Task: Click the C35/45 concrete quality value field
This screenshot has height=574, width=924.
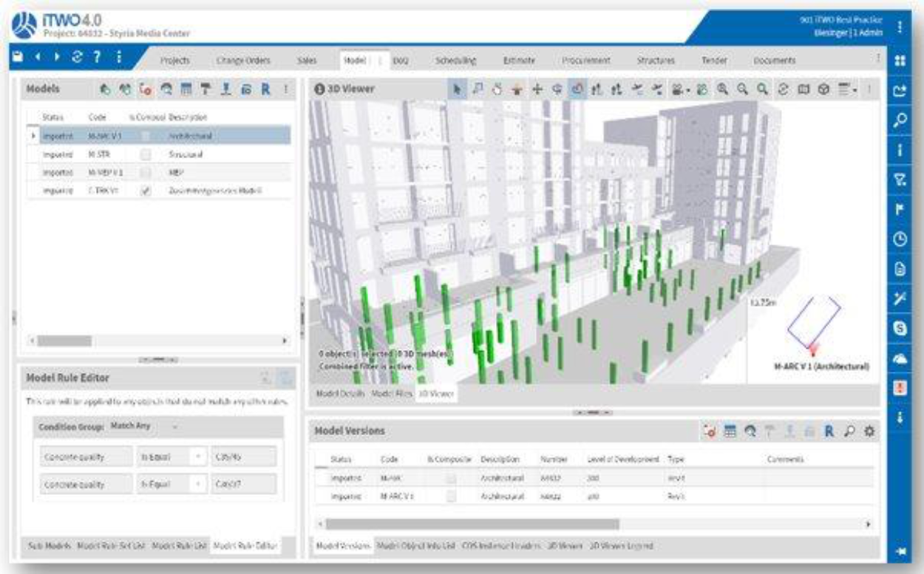Action: pos(243,457)
